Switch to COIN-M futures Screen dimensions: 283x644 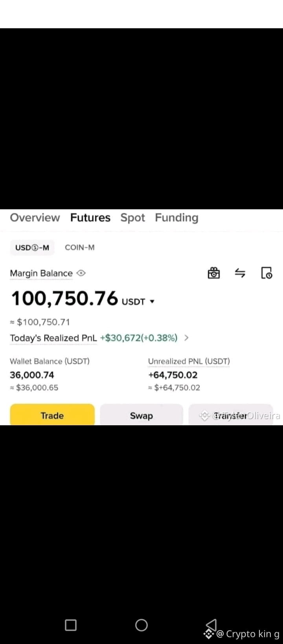80,247
